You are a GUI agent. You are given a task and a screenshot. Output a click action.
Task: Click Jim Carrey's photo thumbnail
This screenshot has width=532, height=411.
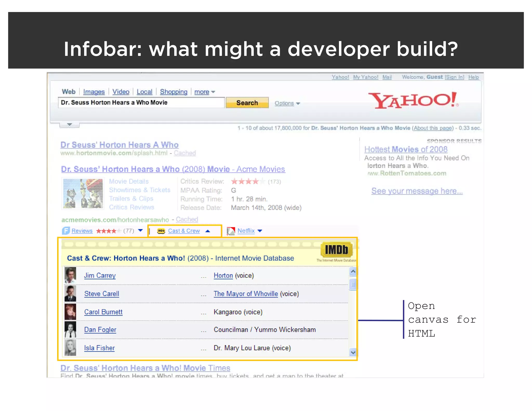(70, 275)
